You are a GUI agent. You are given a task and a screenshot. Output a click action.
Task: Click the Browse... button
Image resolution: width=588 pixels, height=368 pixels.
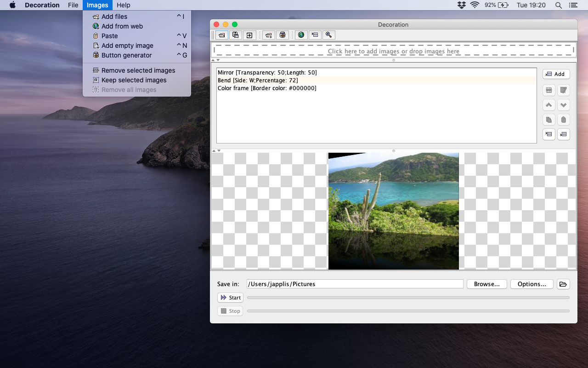click(x=486, y=284)
